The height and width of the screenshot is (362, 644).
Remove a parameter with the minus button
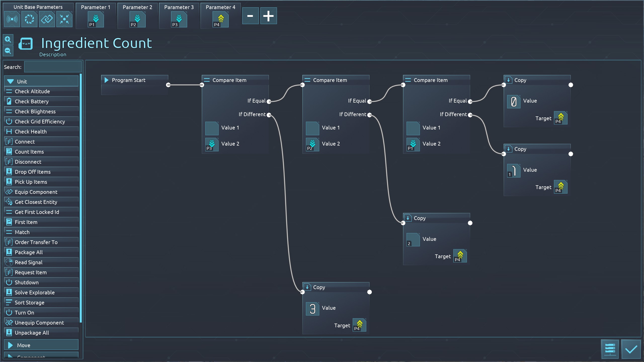[250, 16]
